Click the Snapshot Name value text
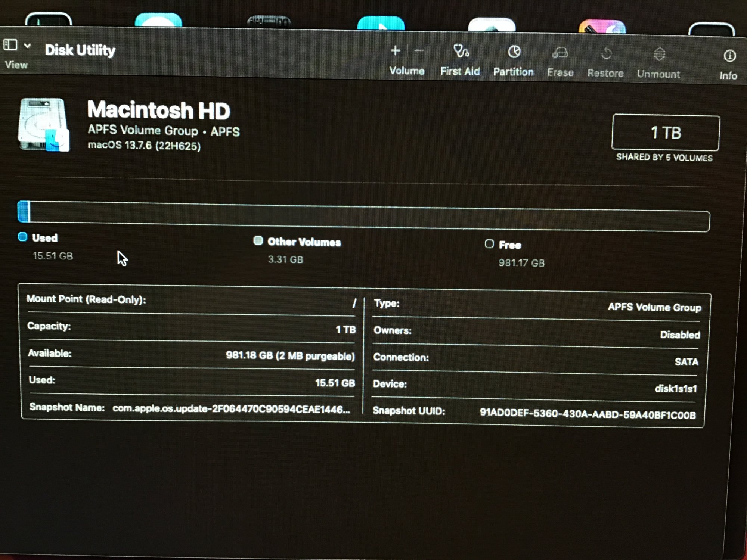Screen dimensions: 747x560 [x=231, y=409]
